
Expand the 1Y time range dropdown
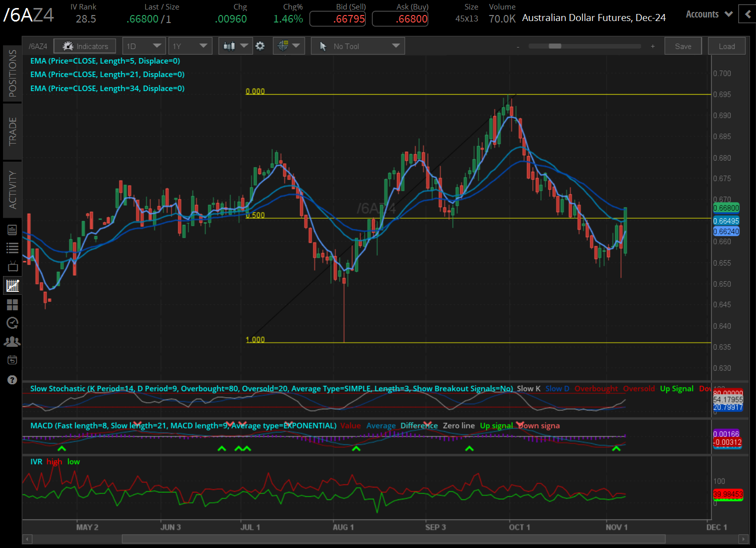190,46
